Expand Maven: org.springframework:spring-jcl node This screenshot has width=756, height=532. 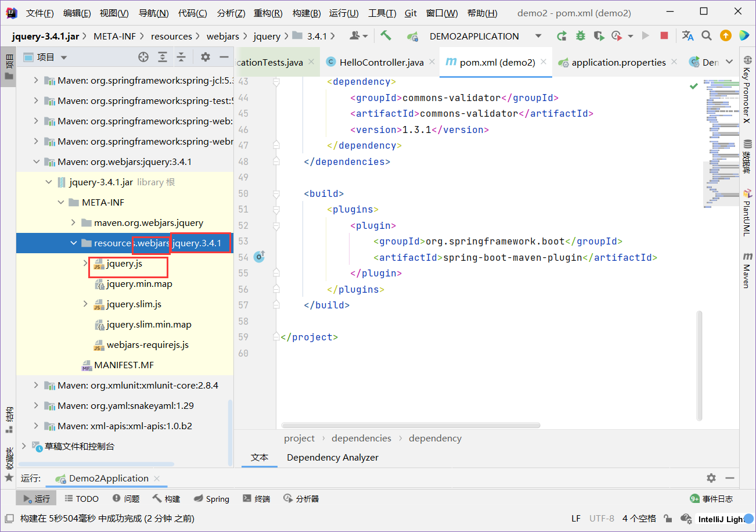click(36, 80)
